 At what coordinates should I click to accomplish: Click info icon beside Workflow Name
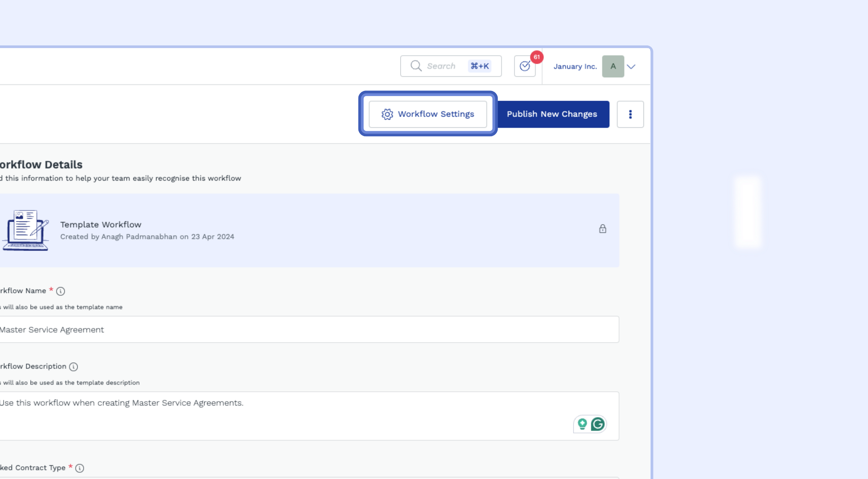pyautogui.click(x=60, y=291)
